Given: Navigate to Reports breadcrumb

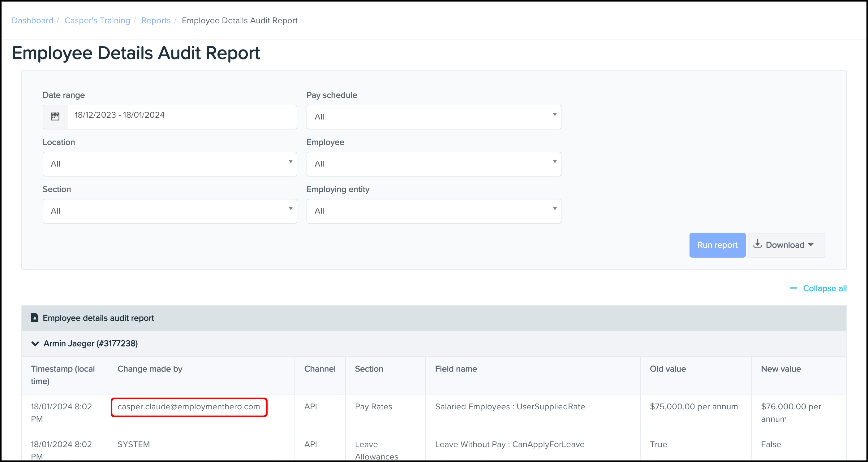Looking at the screenshot, I should tap(156, 20).
